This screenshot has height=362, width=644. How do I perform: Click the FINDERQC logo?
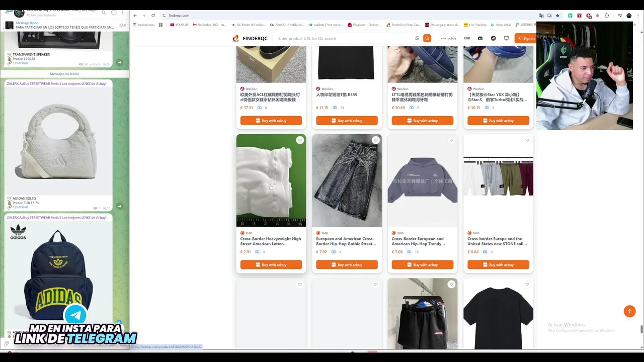[x=250, y=38]
